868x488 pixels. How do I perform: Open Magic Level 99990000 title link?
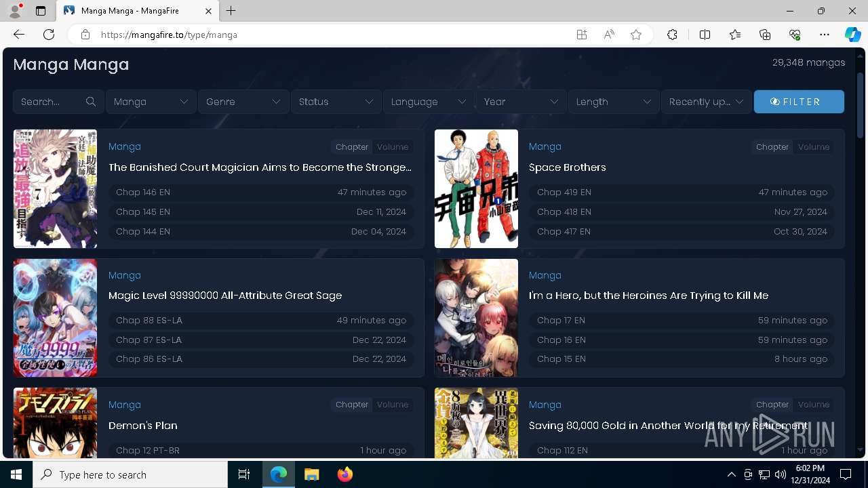(x=225, y=296)
